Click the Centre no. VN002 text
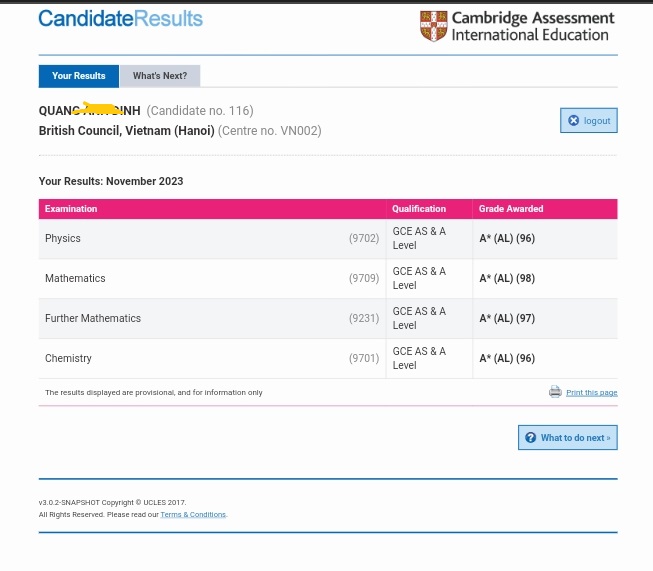This screenshot has width=653, height=571. click(x=270, y=131)
